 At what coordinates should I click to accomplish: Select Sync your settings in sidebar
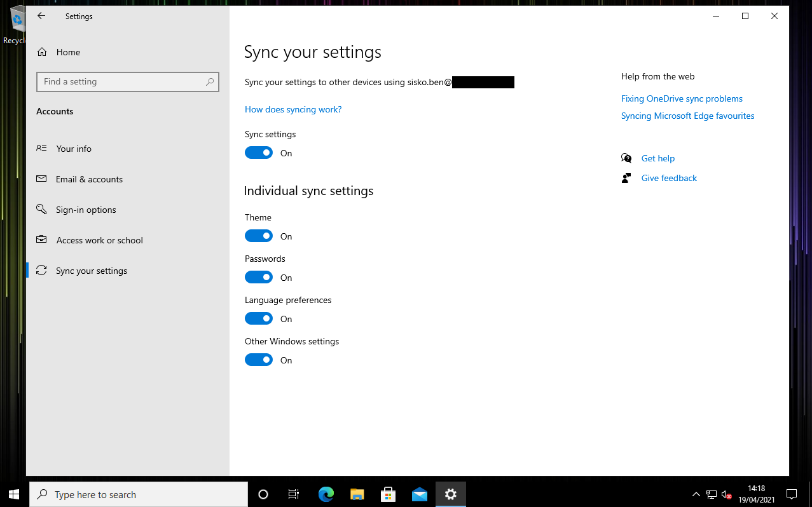pos(128,271)
